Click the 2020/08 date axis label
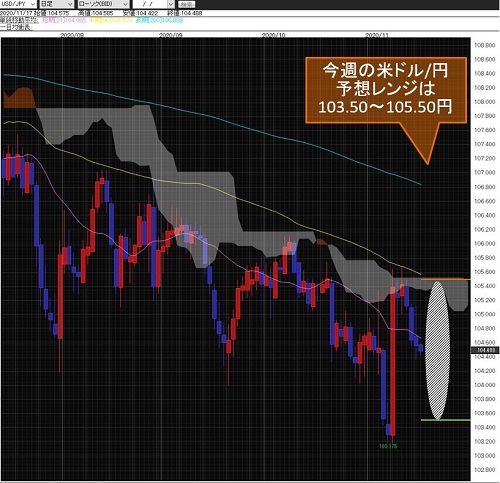 coord(72,35)
